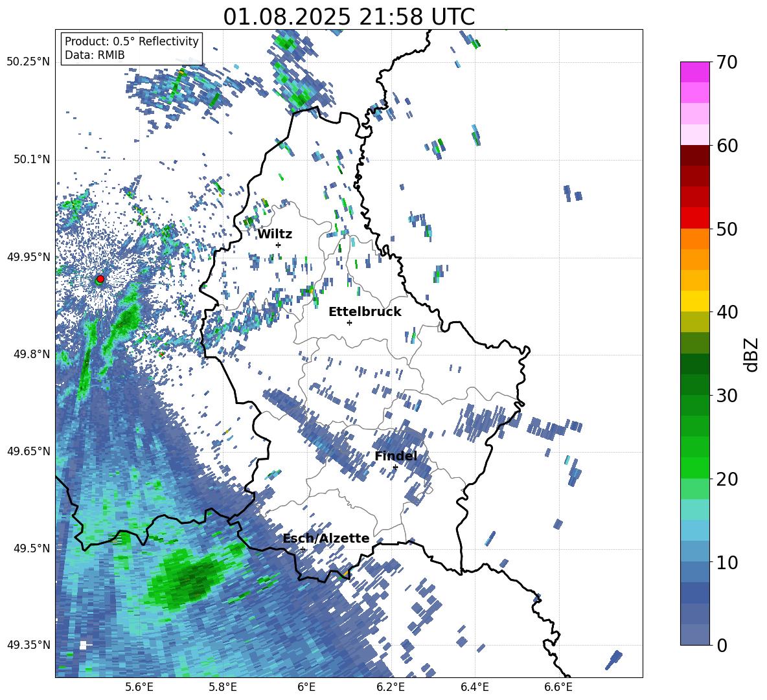
Task: Click the 30 tick label on colorbar
Action: (727, 396)
